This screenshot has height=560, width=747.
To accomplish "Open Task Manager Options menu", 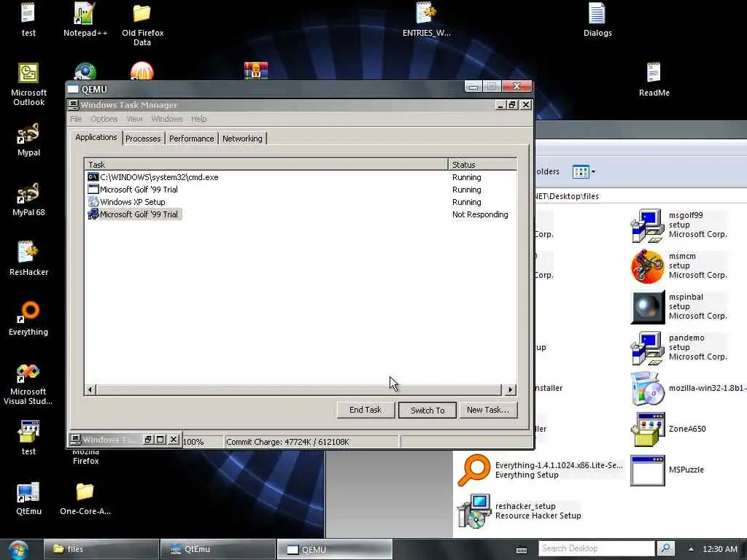I will [104, 119].
